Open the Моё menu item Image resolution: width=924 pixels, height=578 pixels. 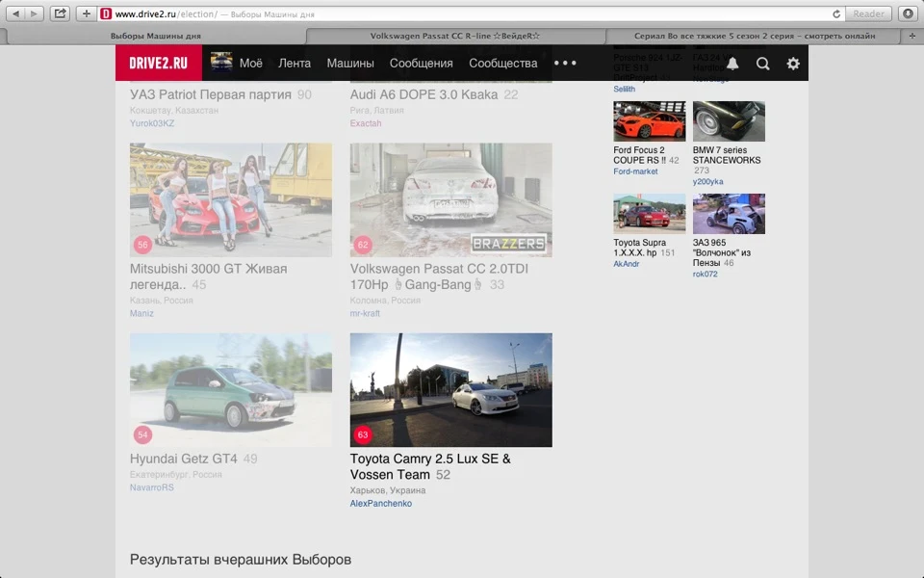coord(251,64)
